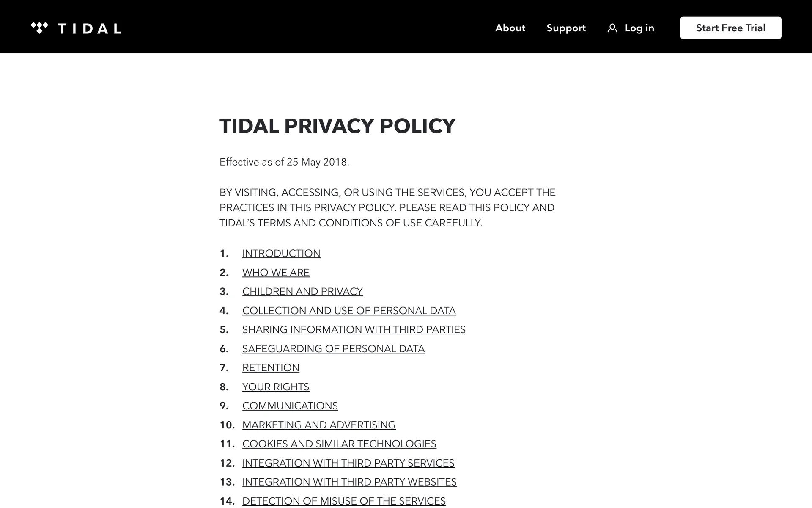The width and height of the screenshot is (812, 508).
Task: Open the Your Rights section link
Action: [276, 387]
